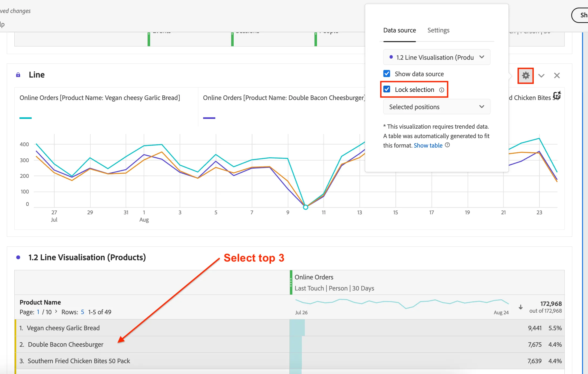Click the 7,675 value cell
This screenshot has width=588, height=374.
535,345
